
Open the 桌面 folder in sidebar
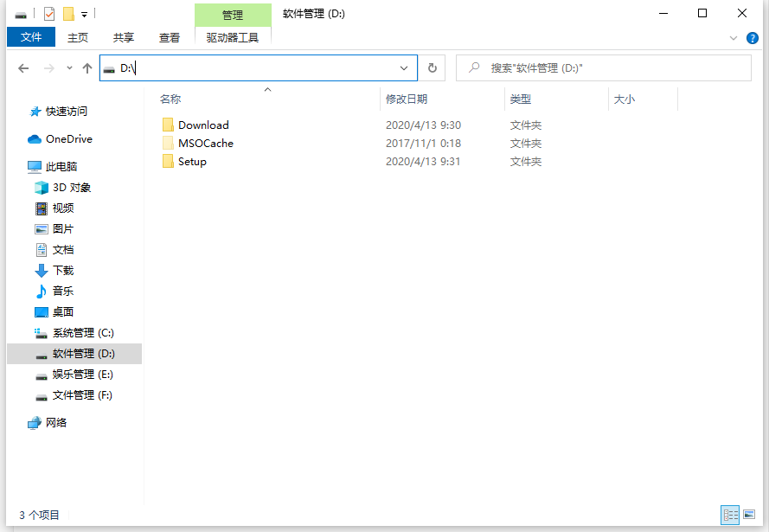pos(63,311)
